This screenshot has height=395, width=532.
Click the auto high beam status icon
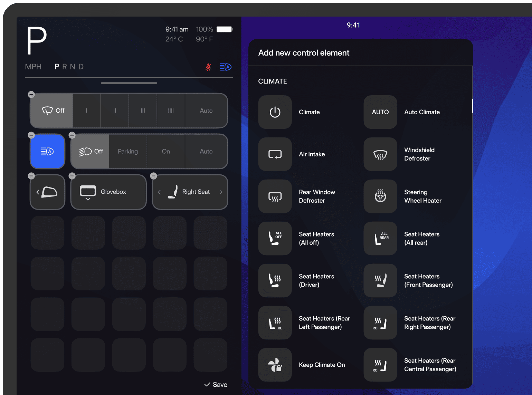[226, 67]
